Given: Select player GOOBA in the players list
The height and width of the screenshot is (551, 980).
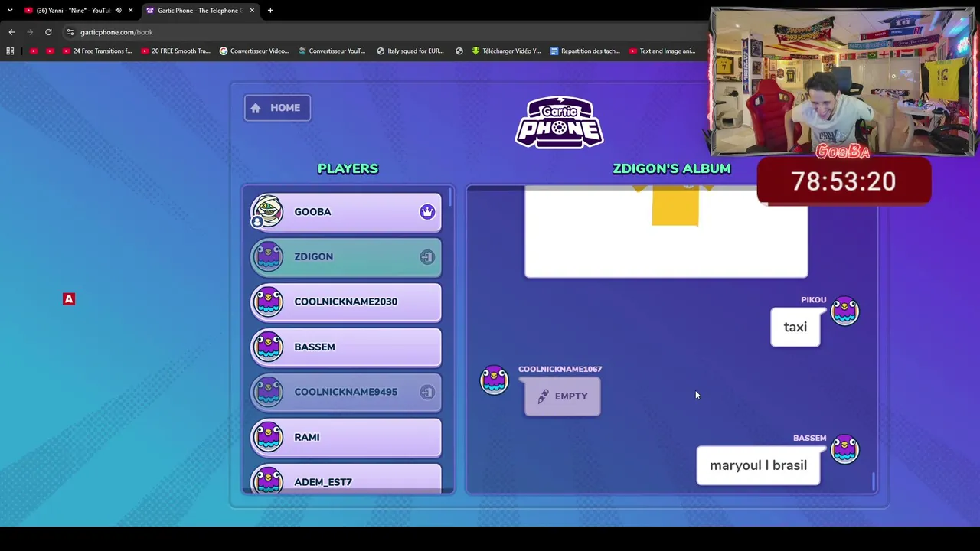Looking at the screenshot, I should [x=346, y=212].
